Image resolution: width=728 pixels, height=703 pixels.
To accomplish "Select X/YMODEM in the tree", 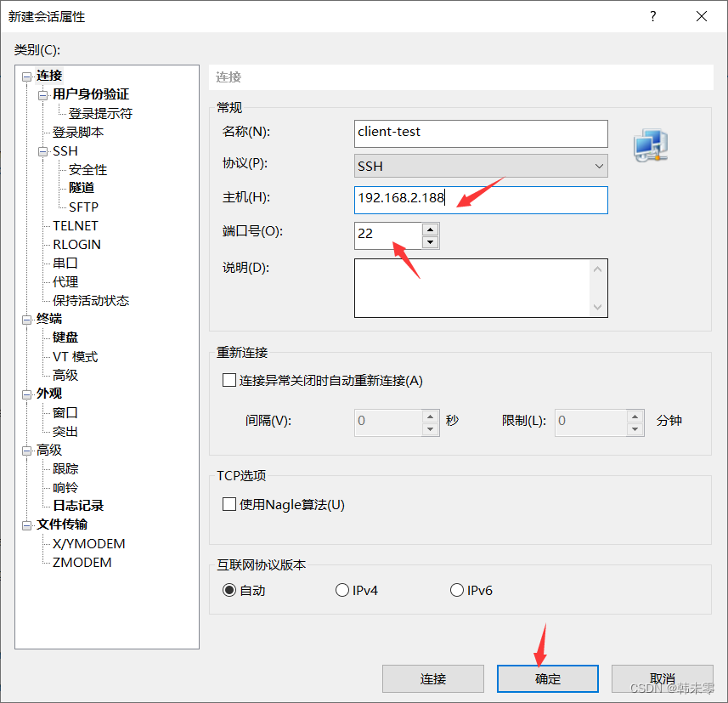I will coord(88,544).
